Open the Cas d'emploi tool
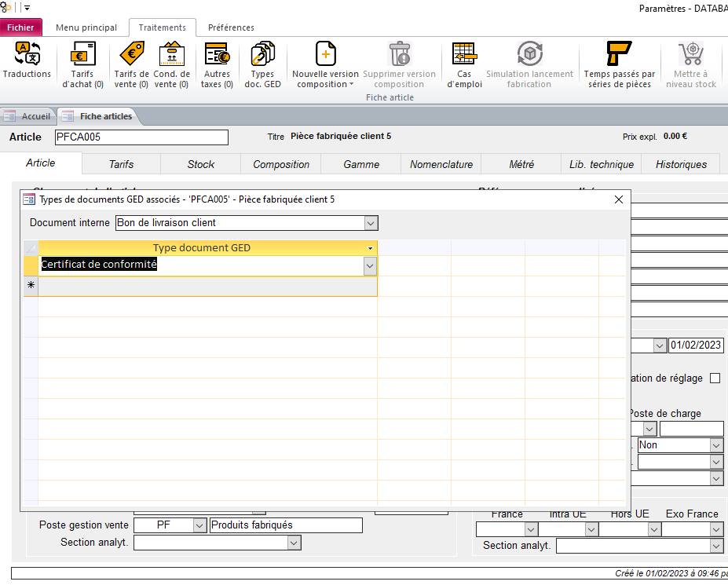 [x=464, y=55]
